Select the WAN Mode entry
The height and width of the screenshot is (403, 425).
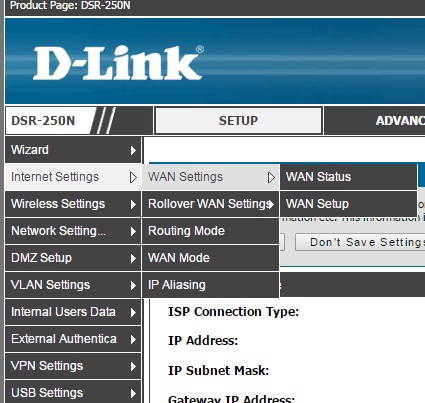pyautogui.click(x=210, y=258)
